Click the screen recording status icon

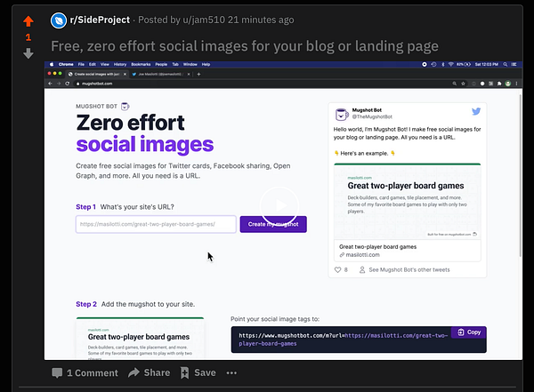(425, 64)
